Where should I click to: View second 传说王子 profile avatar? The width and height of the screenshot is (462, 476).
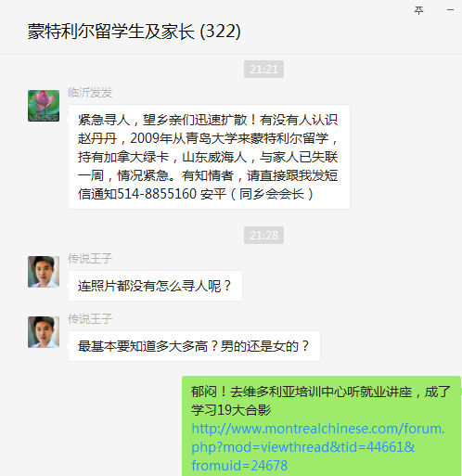point(44,332)
